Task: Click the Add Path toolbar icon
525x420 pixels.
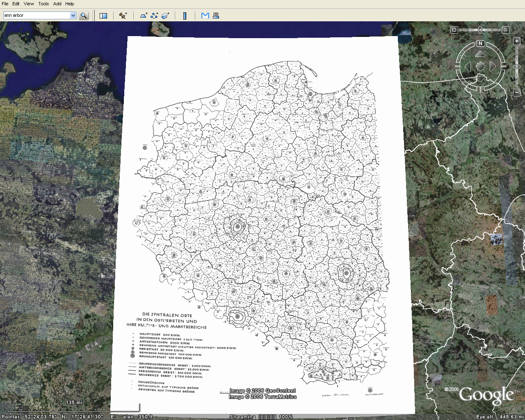Action: pyautogui.click(x=154, y=16)
